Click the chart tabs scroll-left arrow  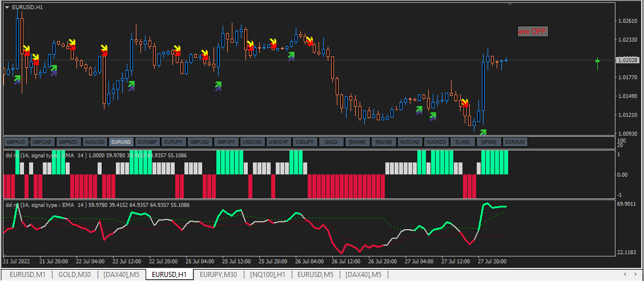625,274
